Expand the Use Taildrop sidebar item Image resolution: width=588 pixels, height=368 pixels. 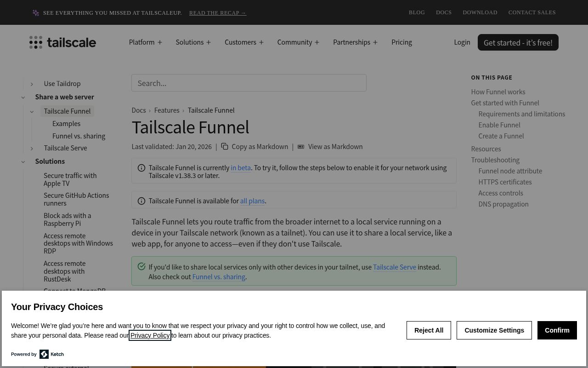(32, 84)
